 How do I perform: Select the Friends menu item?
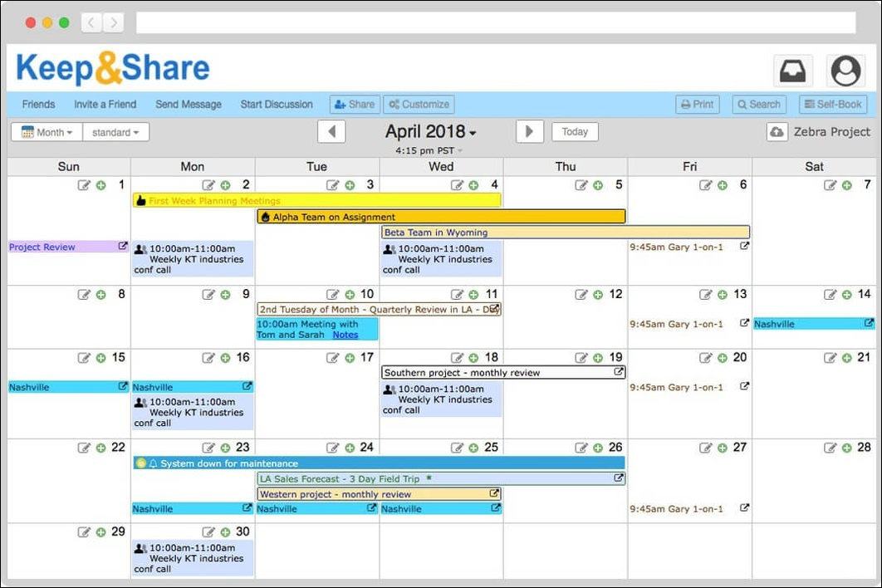[x=38, y=104]
